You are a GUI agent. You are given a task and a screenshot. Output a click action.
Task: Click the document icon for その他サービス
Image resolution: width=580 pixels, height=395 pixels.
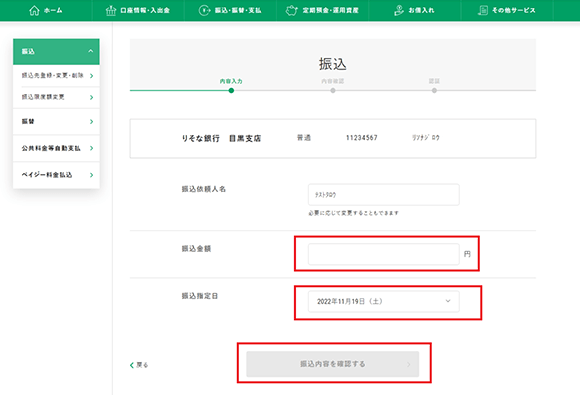(483, 10)
